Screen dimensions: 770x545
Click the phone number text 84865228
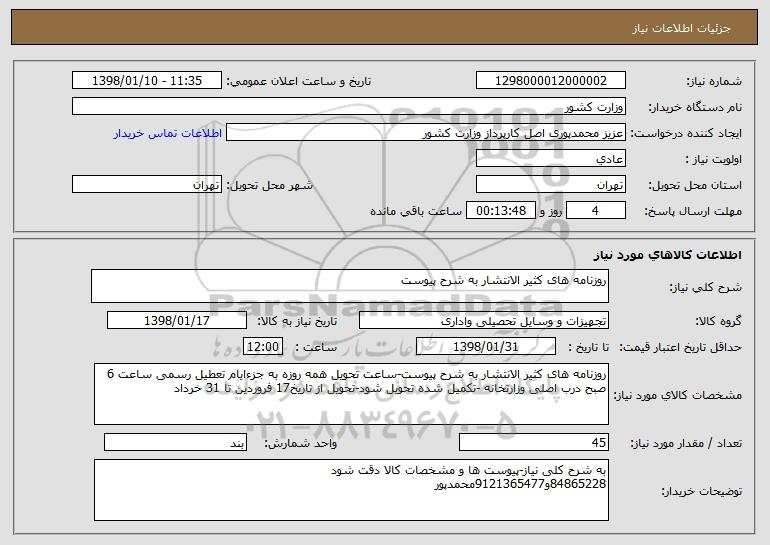pyautogui.click(x=578, y=484)
